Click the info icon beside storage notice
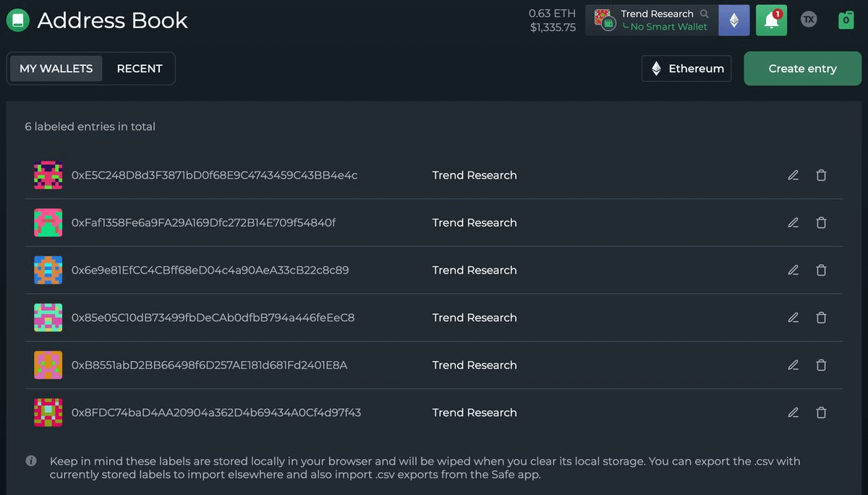The width and height of the screenshot is (868, 495). [x=31, y=461]
